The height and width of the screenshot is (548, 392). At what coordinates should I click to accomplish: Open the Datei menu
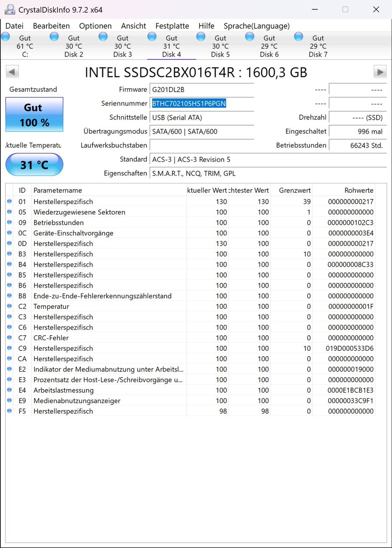tap(14, 26)
